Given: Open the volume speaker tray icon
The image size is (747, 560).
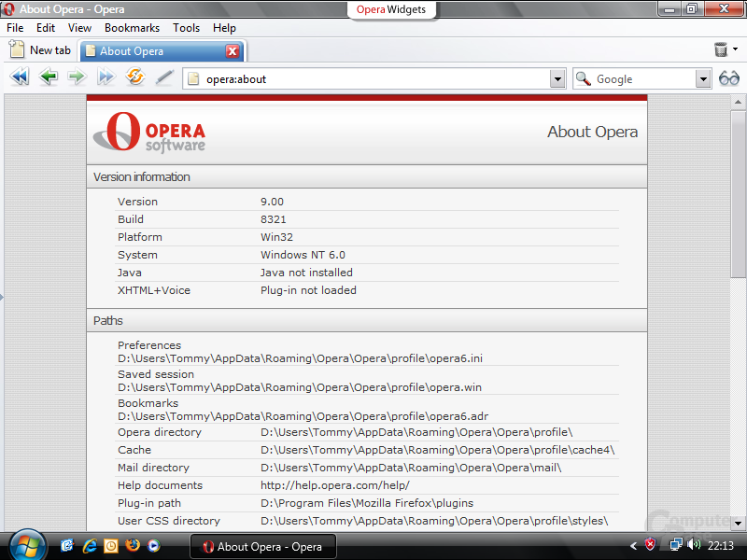Looking at the screenshot, I should (694, 544).
